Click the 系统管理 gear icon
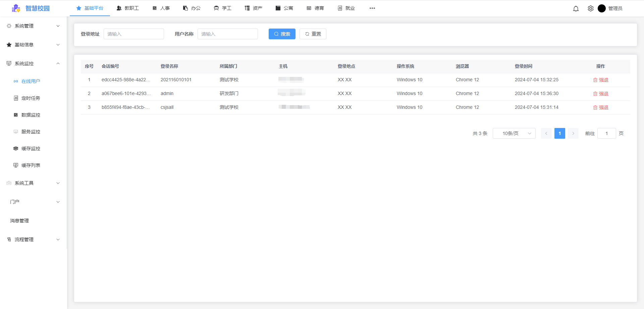This screenshot has height=309, width=644. (9, 26)
